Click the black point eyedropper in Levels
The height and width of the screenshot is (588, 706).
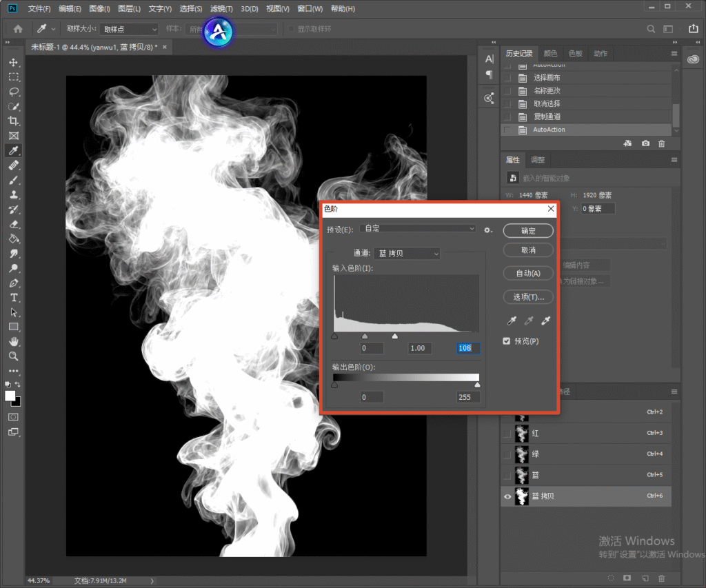pyautogui.click(x=512, y=321)
